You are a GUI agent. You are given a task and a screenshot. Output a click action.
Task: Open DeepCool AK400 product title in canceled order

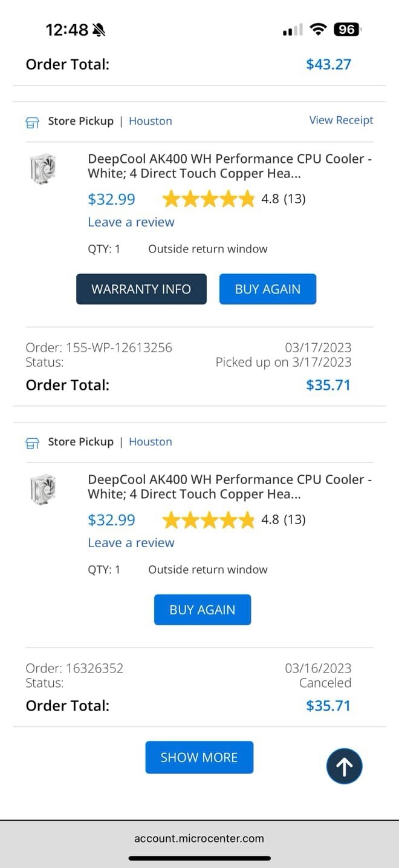coord(230,487)
